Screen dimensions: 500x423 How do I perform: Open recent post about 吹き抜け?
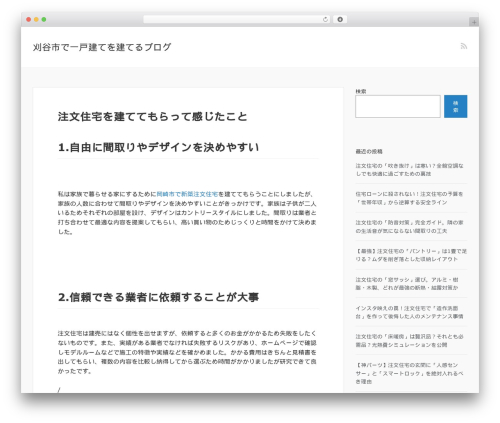[409, 170]
